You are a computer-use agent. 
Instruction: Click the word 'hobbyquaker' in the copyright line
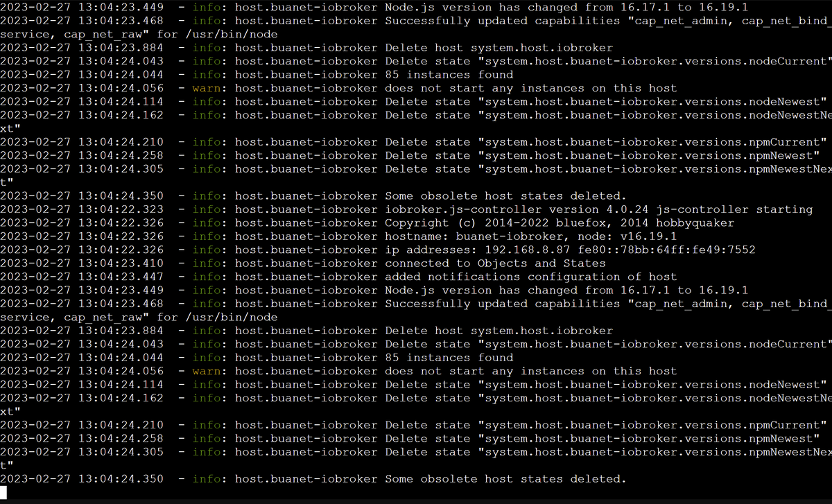pos(695,223)
